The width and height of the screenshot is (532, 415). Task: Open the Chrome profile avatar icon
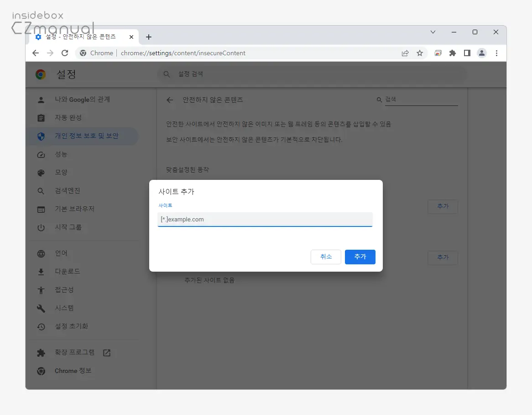tap(482, 53)
